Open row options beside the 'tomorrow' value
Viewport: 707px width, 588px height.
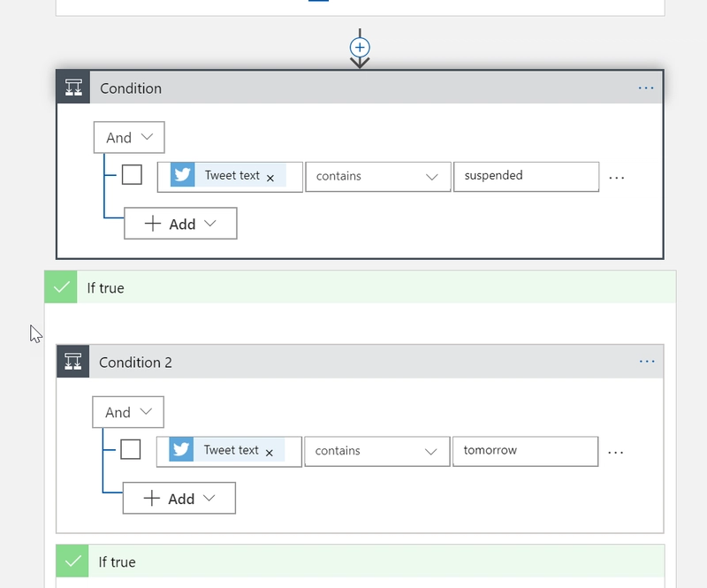[x=616, y=452]
